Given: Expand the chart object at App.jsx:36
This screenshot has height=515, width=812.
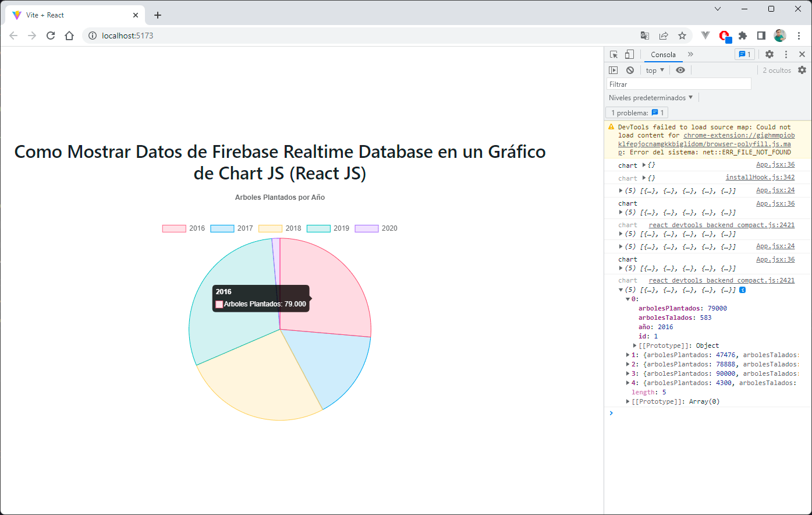Looking at the screenshot, I should point(644,165).
